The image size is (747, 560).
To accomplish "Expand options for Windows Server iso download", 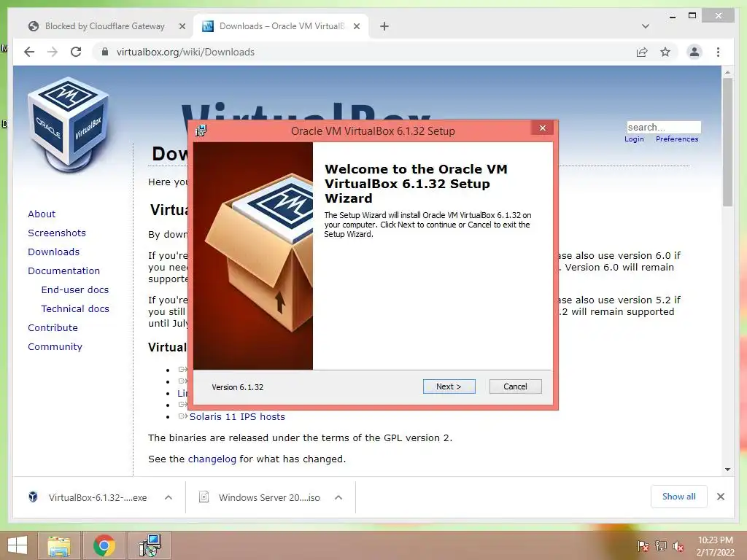I will coord(338,497).
